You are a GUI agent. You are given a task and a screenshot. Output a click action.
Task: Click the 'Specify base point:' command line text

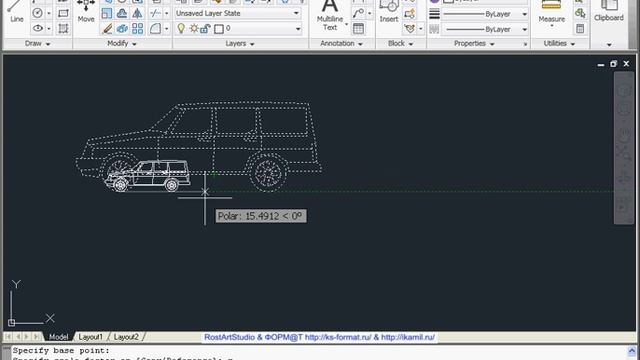coord(61,350)
